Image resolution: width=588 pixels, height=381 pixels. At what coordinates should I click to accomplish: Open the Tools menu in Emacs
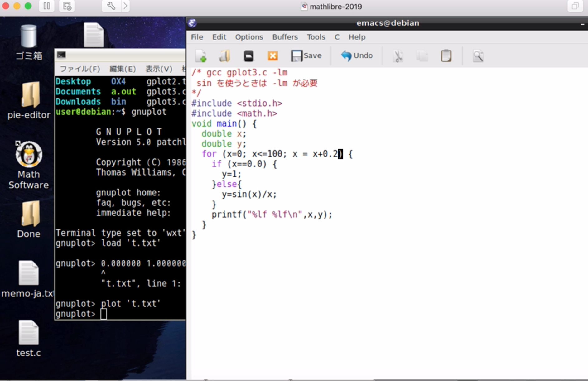[316, 37]
